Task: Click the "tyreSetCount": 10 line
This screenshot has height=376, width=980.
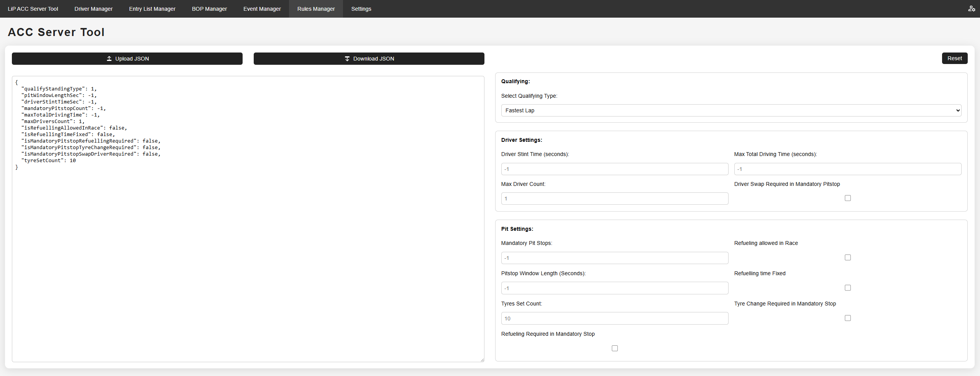Action: coord(49,161)
